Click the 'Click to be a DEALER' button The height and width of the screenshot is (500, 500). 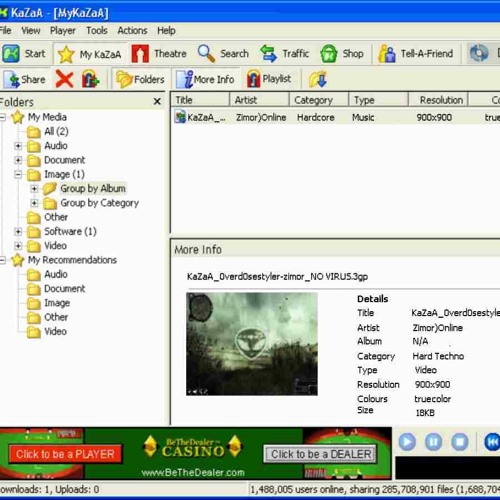coord(321,454)
